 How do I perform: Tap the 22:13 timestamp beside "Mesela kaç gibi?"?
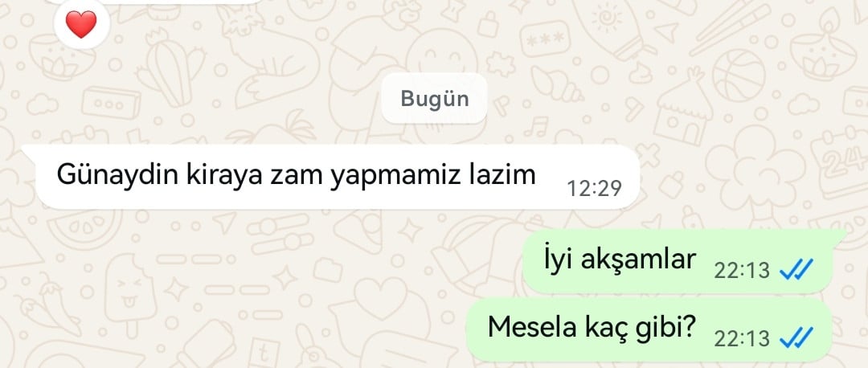742,338
